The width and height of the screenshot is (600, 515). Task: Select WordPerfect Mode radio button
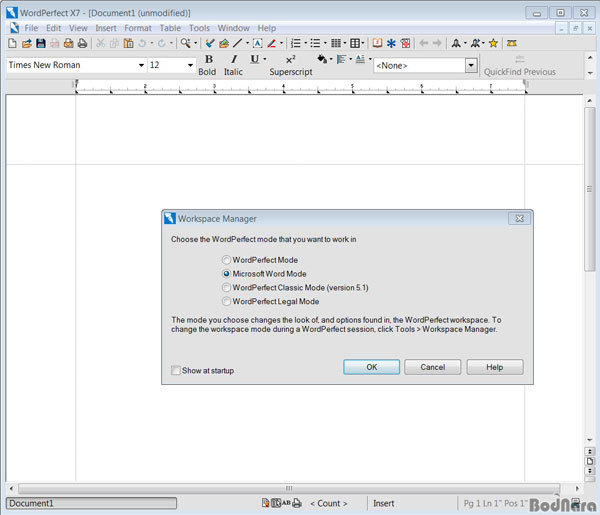coord(227,260)
